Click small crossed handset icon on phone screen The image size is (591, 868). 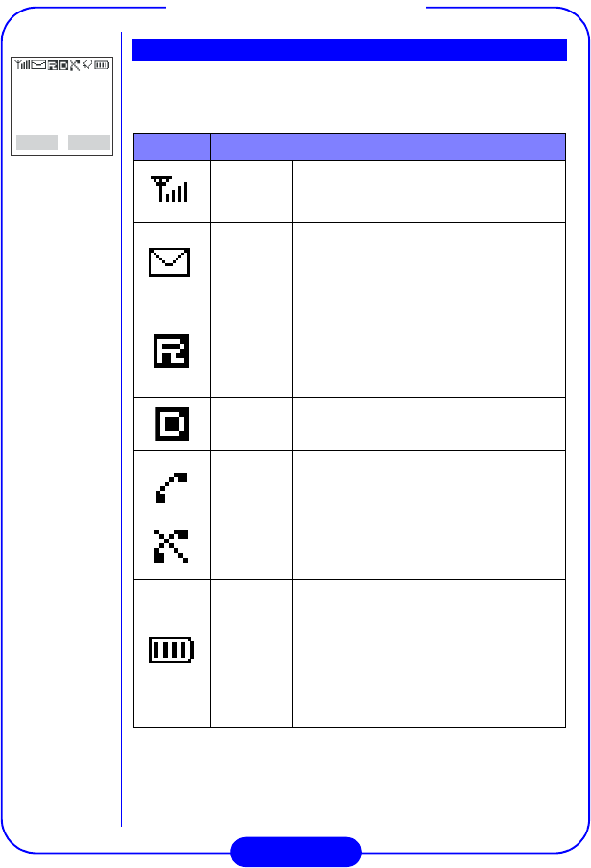point(75,65)
